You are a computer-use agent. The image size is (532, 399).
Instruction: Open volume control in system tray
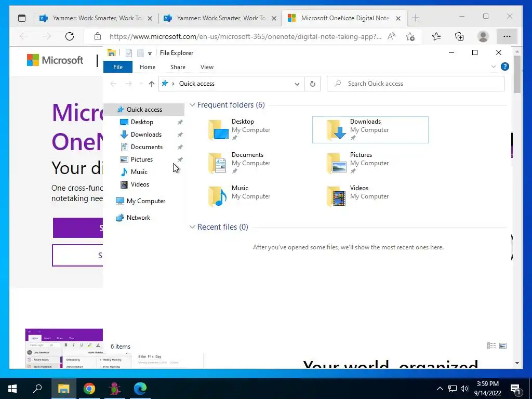tap(464, 389)
